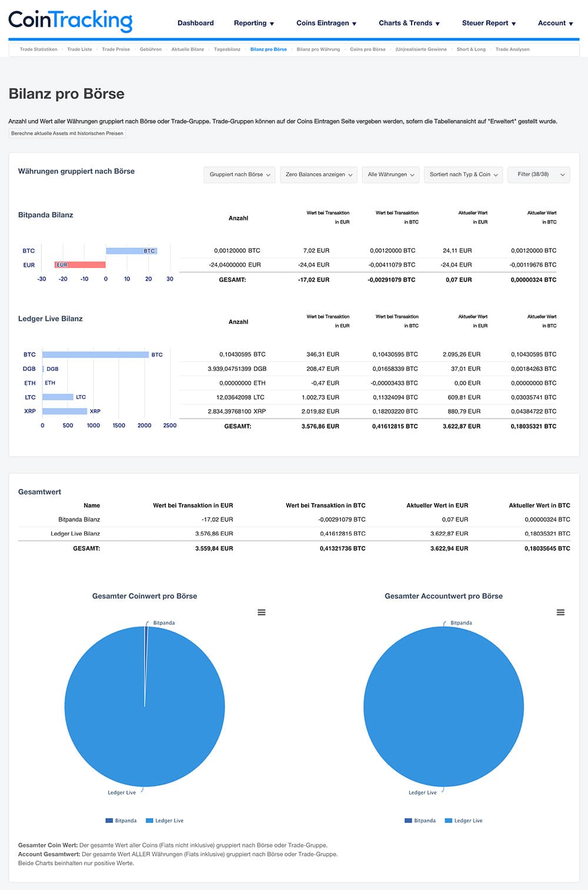Click Ledger Live Bilanz row in Gesamtwert table
This screenshot has width=588, height=890.
[x=294, y=534]
